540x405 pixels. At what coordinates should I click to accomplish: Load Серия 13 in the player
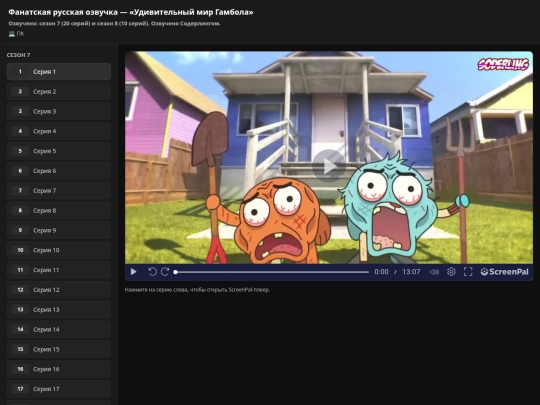[59, 310]
